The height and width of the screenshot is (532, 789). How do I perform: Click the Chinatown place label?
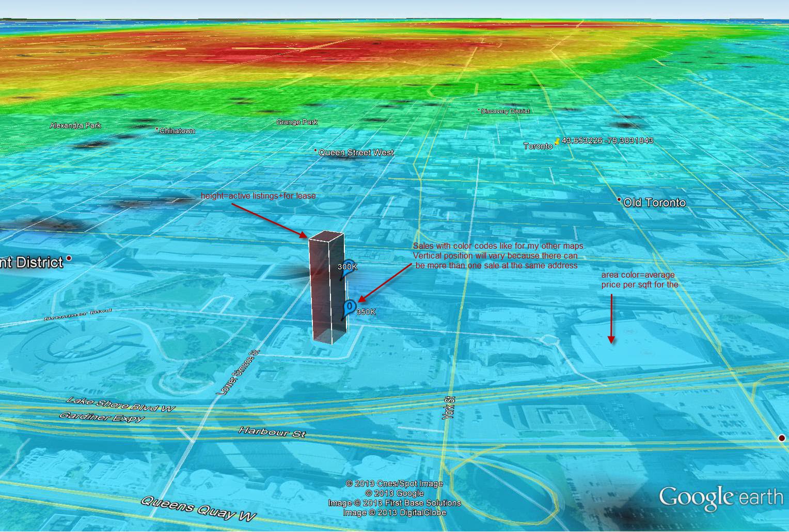tap(177, 131)
